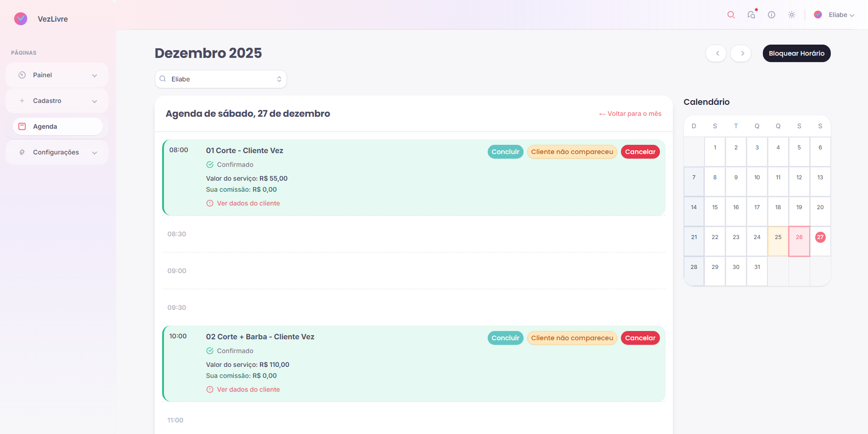
Task: Click the info circle icon
Action: coord(772,15)
